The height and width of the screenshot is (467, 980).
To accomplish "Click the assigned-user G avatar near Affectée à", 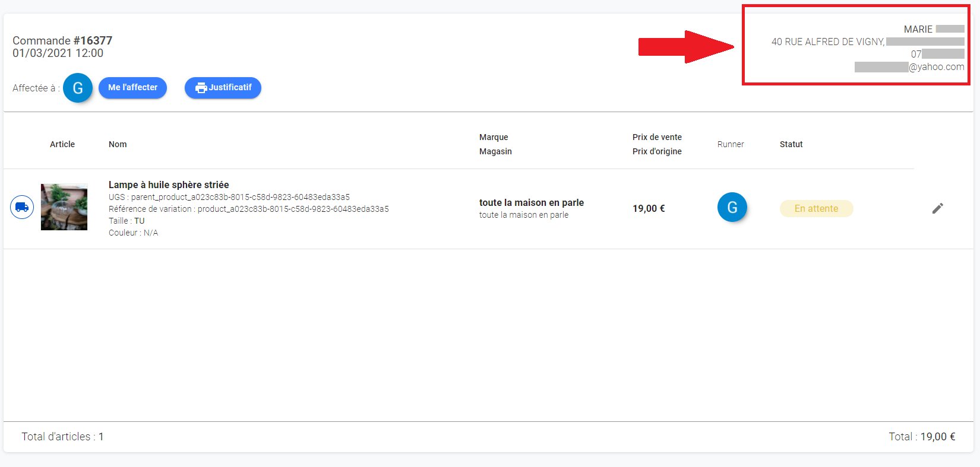I will [x=78, y=88].
